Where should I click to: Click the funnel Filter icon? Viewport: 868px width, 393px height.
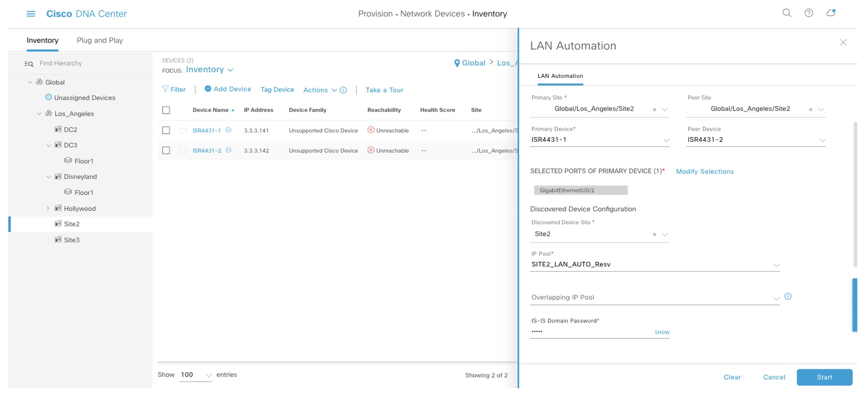click(x=165, y=89)
